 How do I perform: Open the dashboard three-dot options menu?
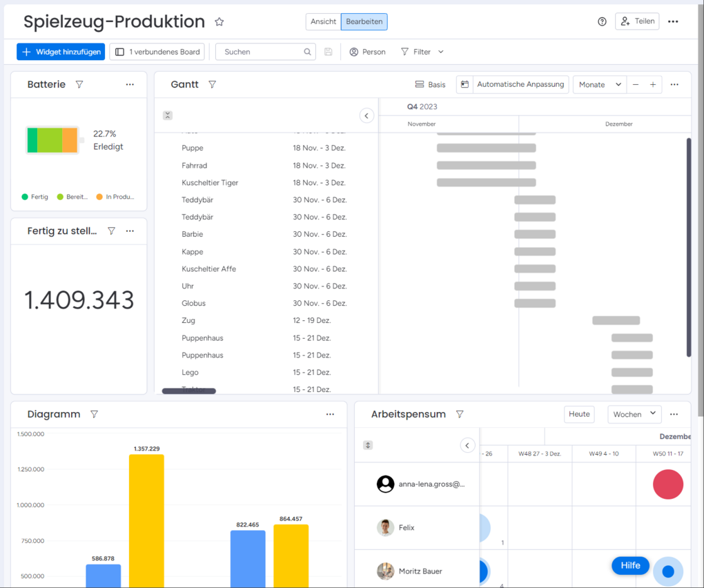673,21
